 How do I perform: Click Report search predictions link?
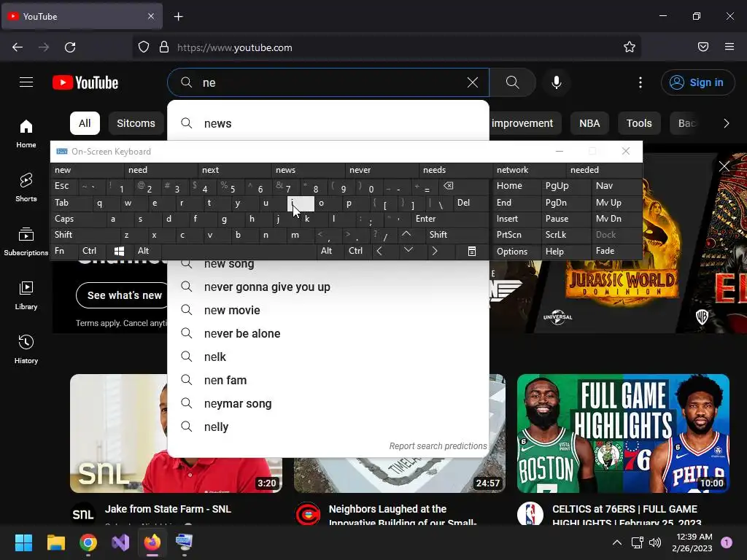tap(438, 446)
